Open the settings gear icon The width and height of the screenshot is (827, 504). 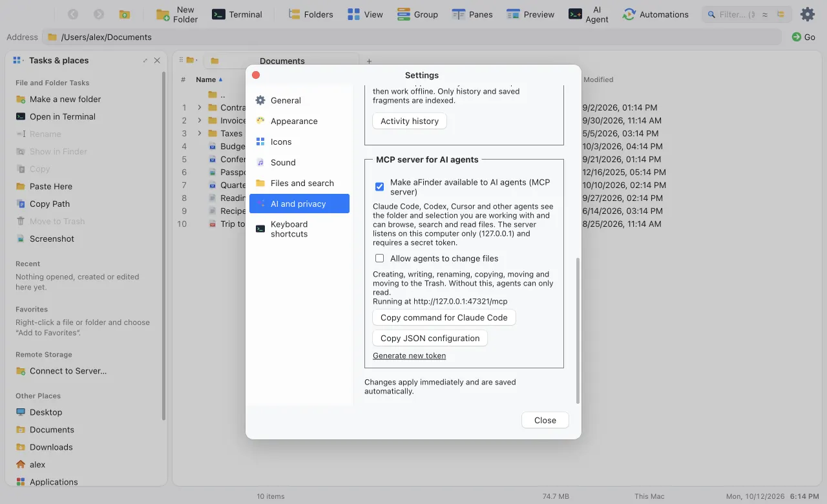click(807, 14)
